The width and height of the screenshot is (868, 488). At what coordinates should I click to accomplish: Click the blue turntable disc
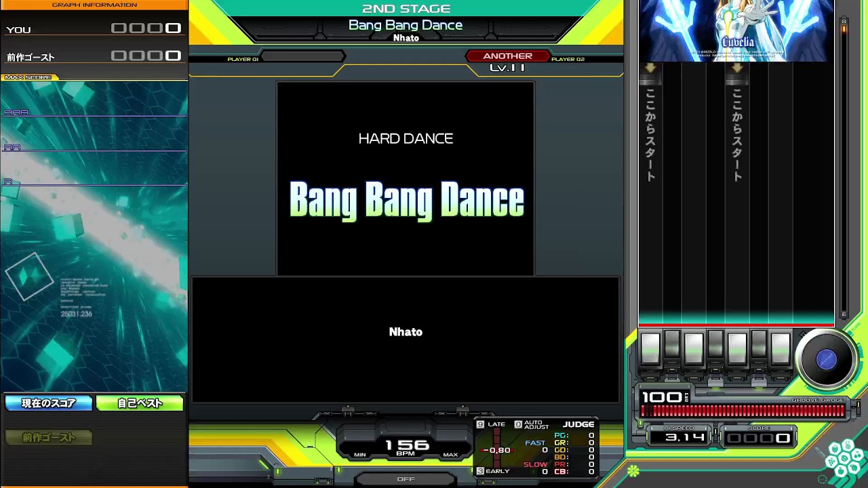tap(826, 360)
